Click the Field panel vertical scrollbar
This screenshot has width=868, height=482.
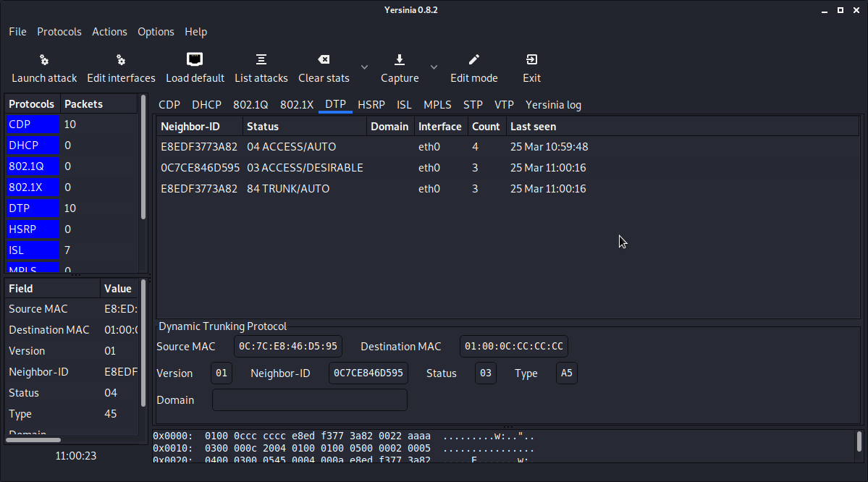(143, 343)
